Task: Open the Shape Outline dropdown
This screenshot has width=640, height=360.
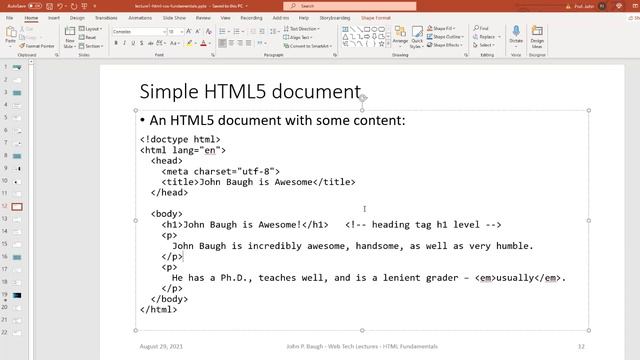Action: click(x=445, y=37)
